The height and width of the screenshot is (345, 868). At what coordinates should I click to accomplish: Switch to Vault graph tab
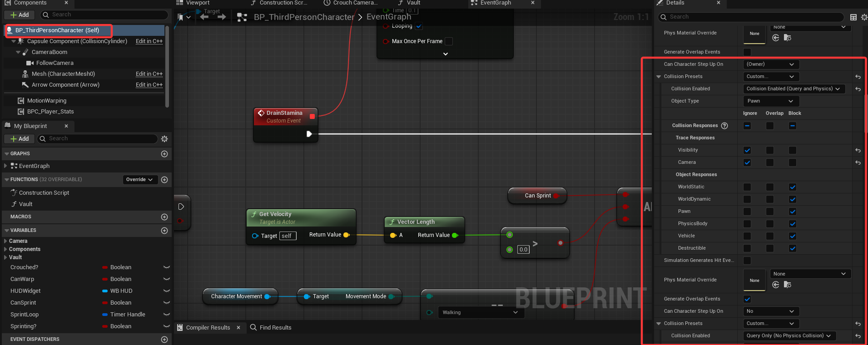click(409, 3)
